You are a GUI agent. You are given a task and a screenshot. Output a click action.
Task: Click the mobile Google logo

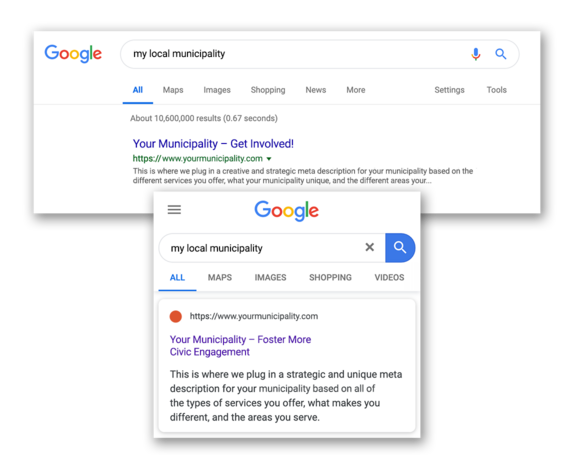287,210
